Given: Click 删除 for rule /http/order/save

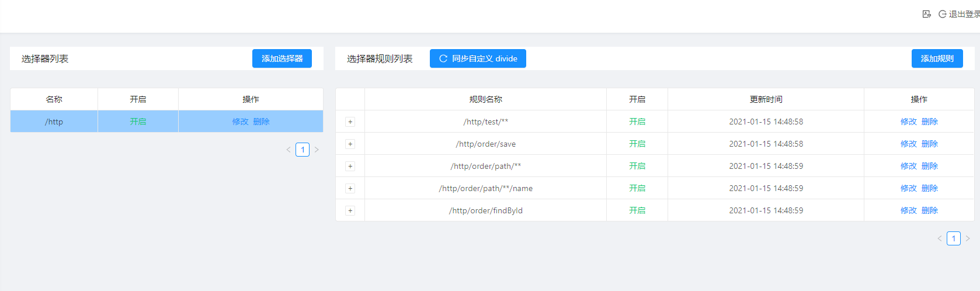Looking at the screenshot, I should coord(930,144).
